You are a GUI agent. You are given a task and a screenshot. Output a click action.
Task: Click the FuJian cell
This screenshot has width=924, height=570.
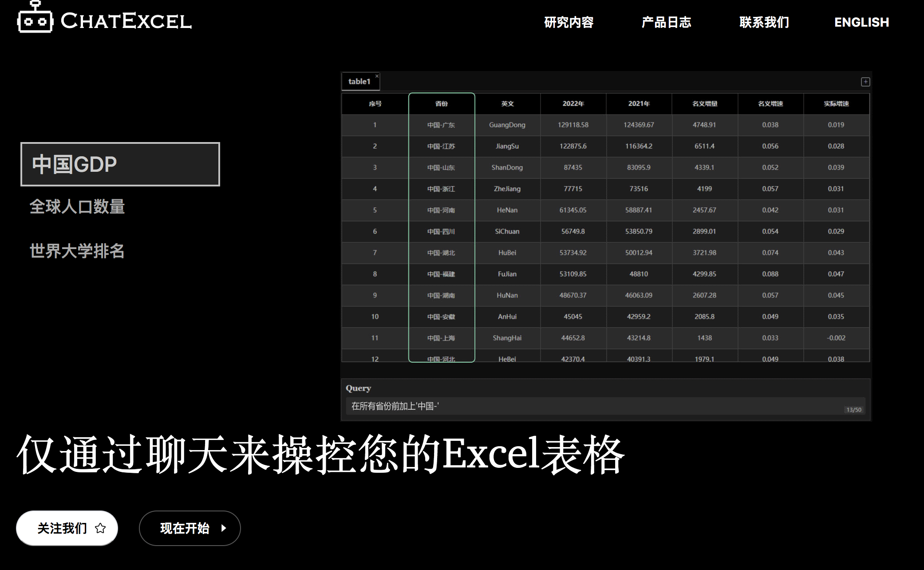click(507, 274)
